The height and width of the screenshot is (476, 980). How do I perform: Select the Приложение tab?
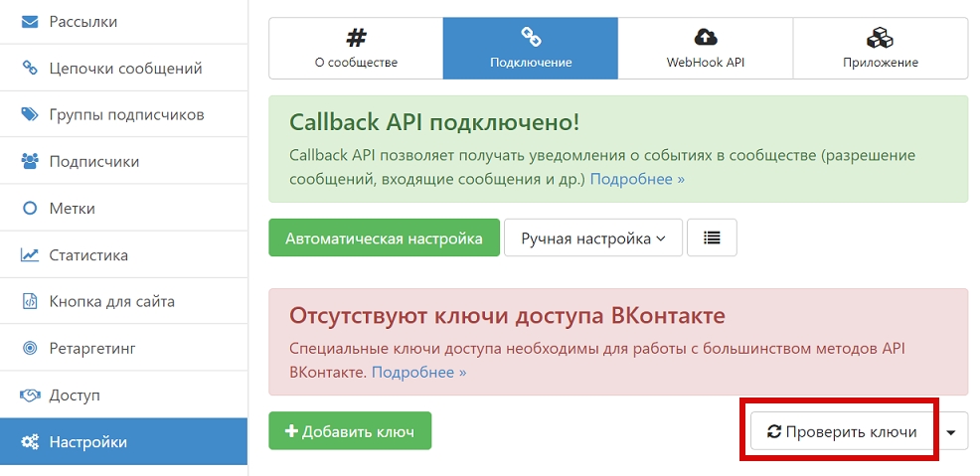[x=880, y=49]
